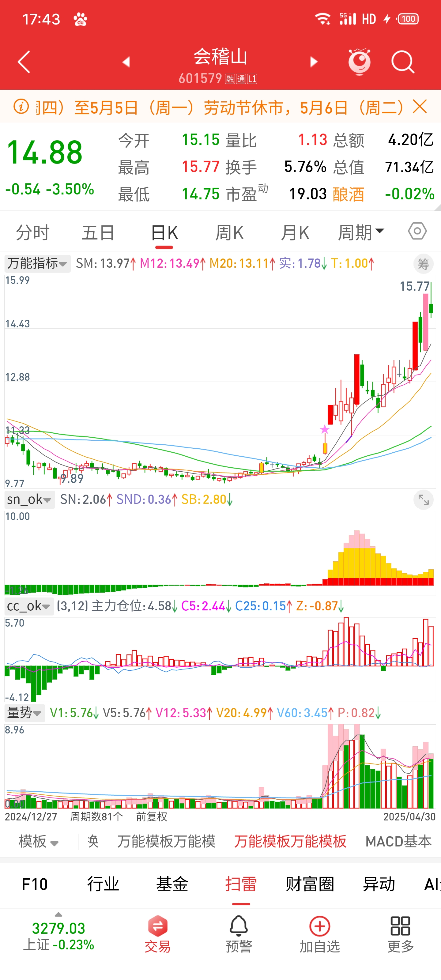Go back with the left chevron
Image resolution: width=441 pixels, height=980 pixels.
tap(24, 62)
